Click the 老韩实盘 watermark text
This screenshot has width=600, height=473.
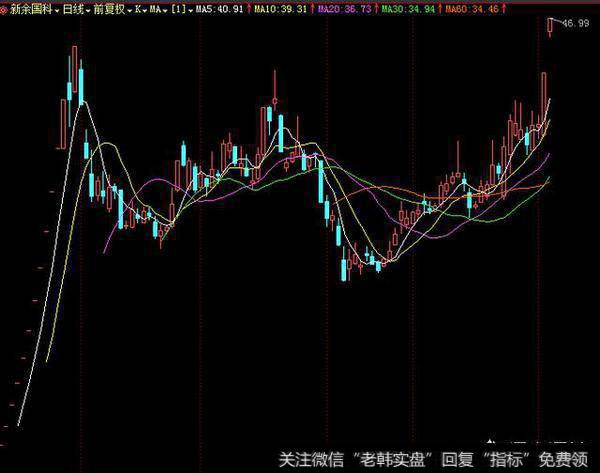click(x=389, y=460)
